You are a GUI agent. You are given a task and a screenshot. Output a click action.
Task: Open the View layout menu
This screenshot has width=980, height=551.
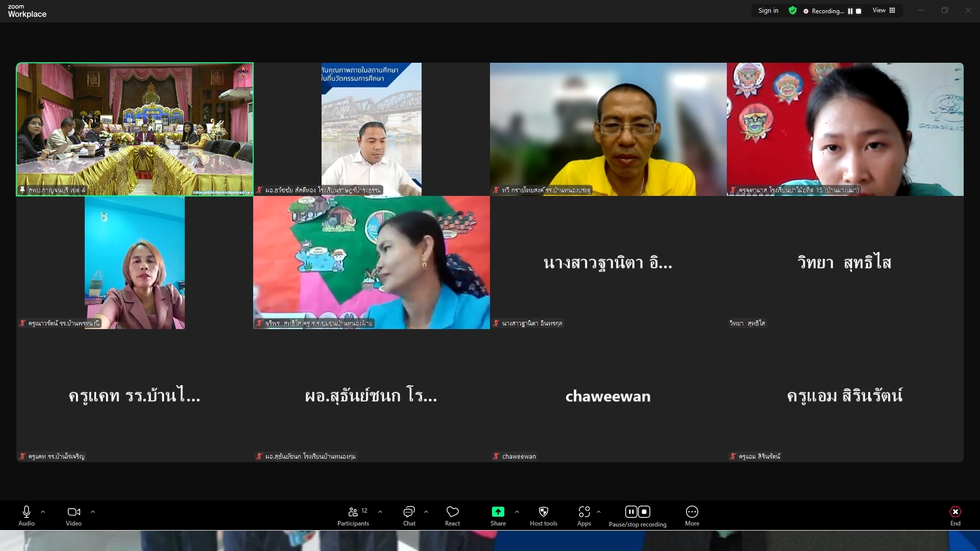(884, 11)
